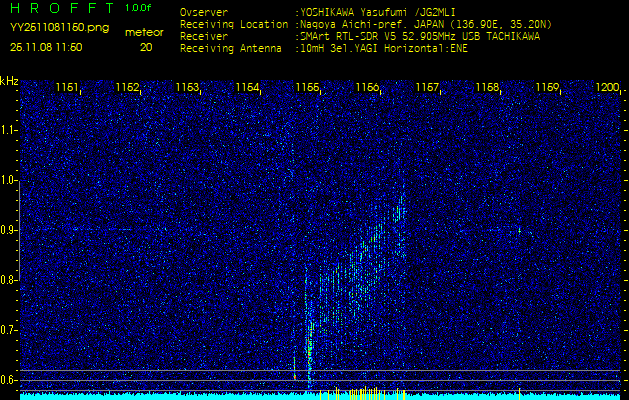Click the short red echo spike before 1155

click(x=294, y=367)
